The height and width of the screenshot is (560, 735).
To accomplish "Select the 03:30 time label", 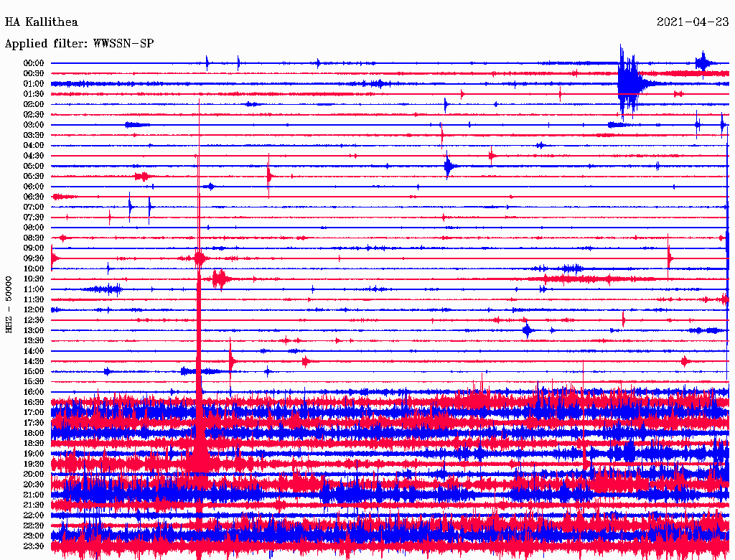I will click(x=34, y=136).
